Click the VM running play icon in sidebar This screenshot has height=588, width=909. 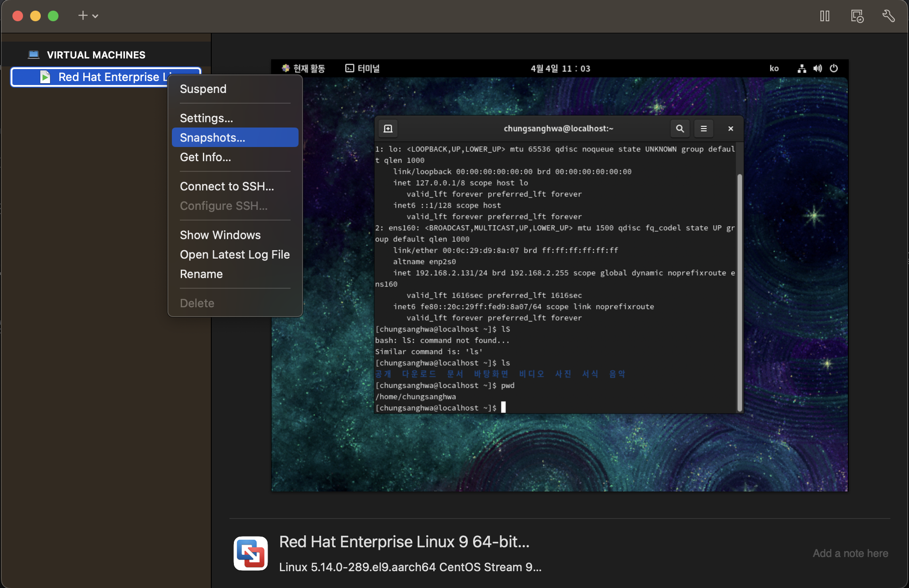(x=45, y=77)
